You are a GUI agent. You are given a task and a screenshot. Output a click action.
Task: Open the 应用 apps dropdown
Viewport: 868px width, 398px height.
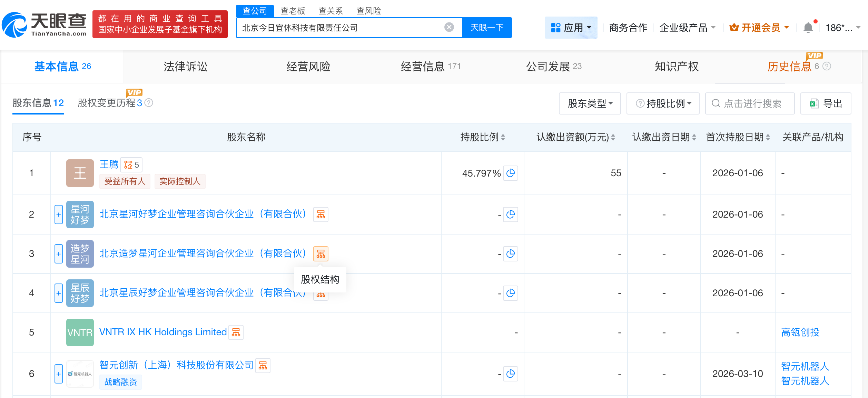click(571, 28)
